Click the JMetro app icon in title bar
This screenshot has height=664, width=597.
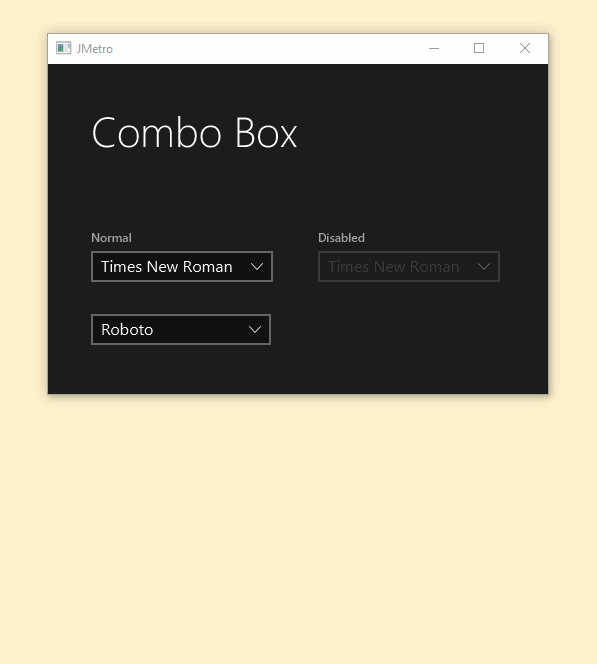64,48
